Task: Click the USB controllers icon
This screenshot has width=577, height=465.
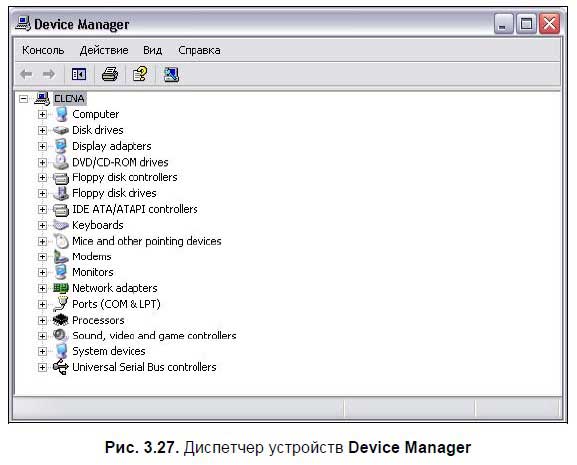Action: [61, 367]
